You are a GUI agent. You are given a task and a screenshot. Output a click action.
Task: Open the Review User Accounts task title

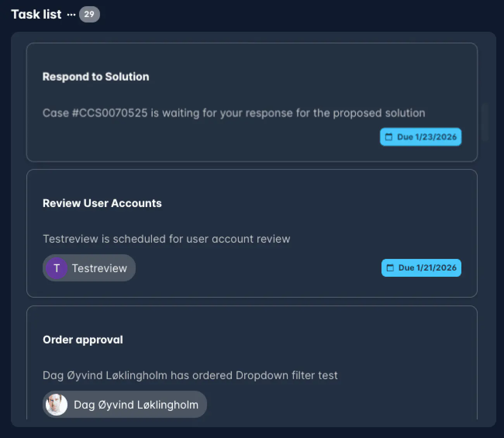point(102,203)
